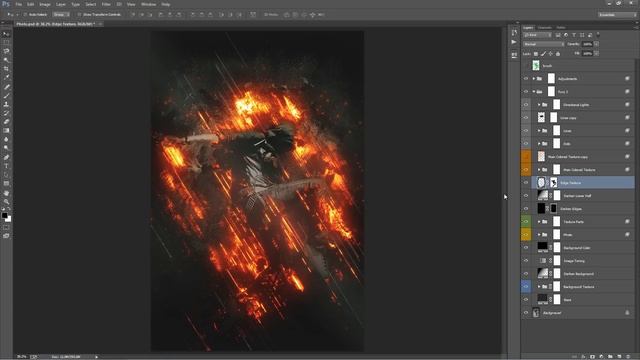Expand the Texture Parts group
The height and width of the screenshot is (360, 640).
click(x=539, y=222)
